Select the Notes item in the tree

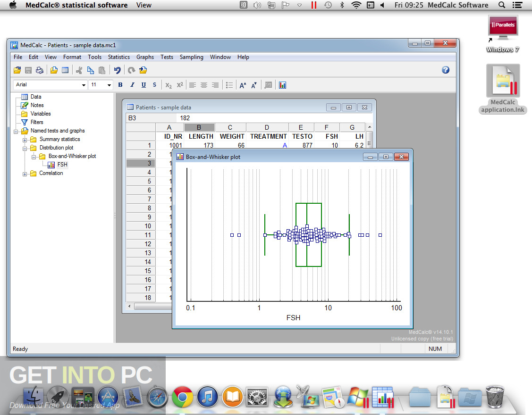[x=37, y=105]
